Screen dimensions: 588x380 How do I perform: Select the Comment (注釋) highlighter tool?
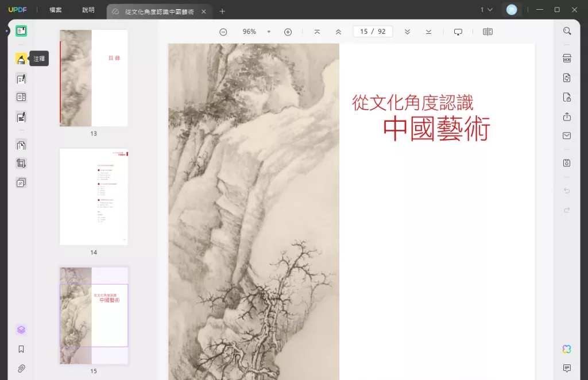coord(21,59)
